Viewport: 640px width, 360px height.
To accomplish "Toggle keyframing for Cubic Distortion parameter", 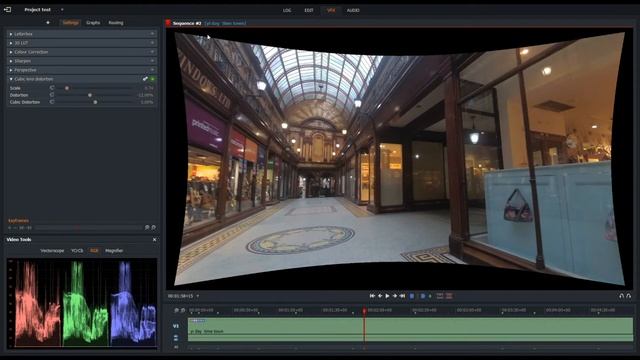I will [52, 102].
